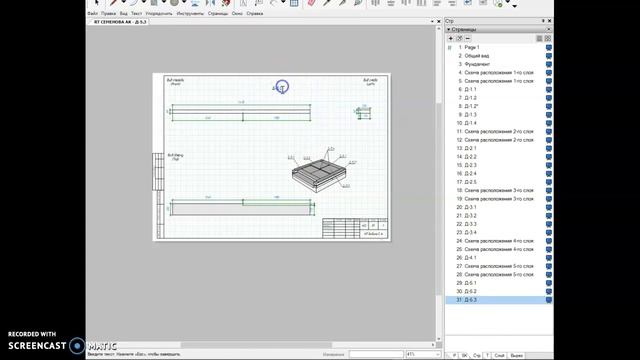This screenshot has width=640, height=360.
Task: Select the КТ СЕМЕНОВА АК document tab
Action: 119,22
